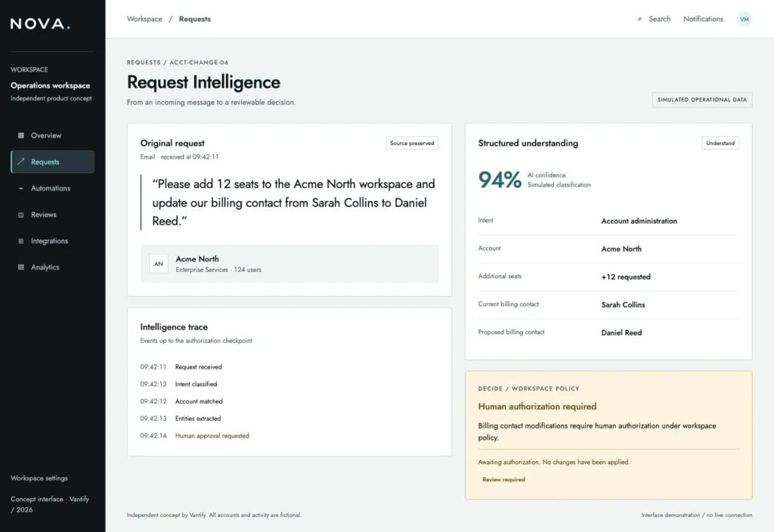774x532 pixels.
Task: Click the Integrations icon in sidebar
Action: tap(20, 241)
